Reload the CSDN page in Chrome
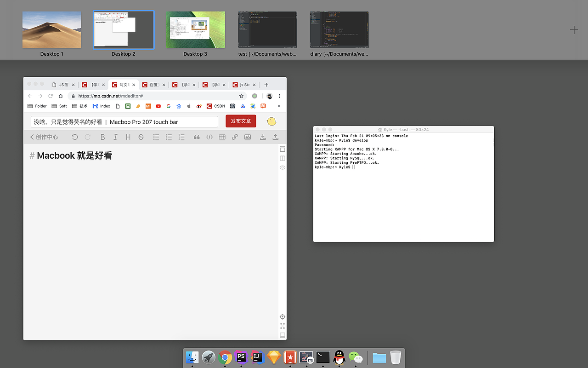The height and width of the screenshot is (368, 588). 51,96
